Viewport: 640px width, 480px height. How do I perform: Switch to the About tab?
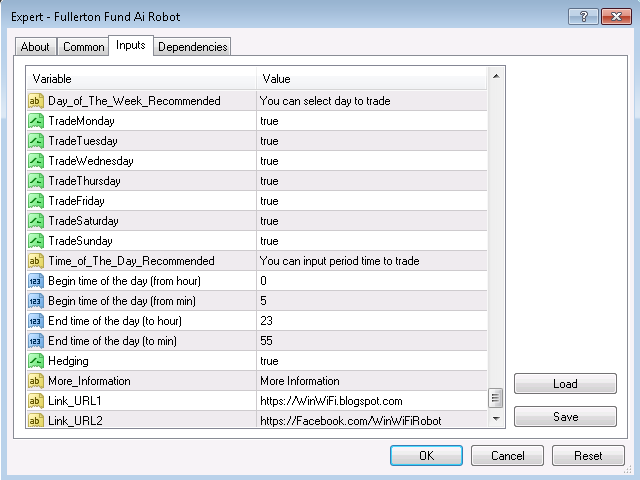tap(36, 47)
